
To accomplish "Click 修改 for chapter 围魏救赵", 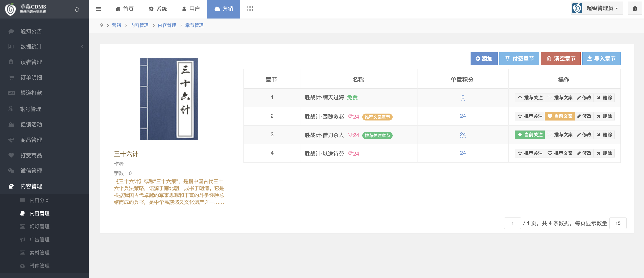I will click(x=584, y=116).
